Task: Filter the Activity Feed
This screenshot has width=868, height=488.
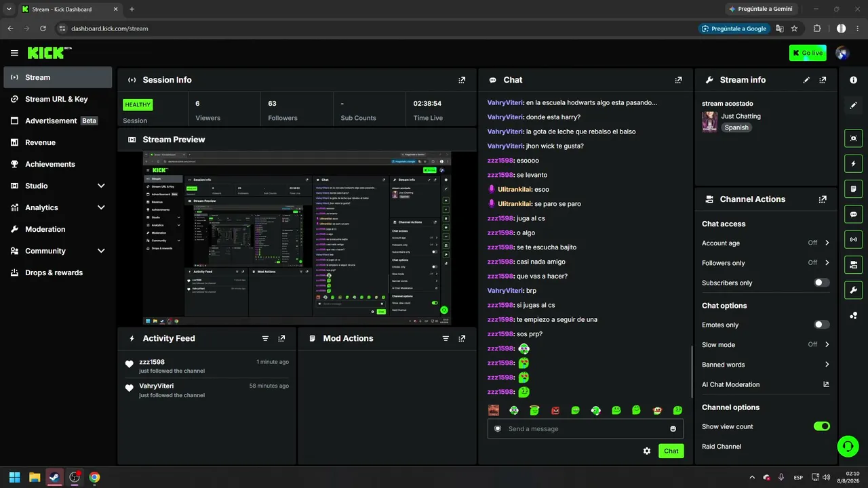Action: click(265, 338)
